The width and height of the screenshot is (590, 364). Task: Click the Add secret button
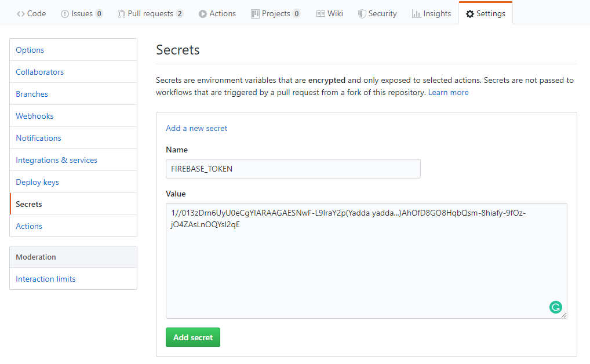point(193,337)
